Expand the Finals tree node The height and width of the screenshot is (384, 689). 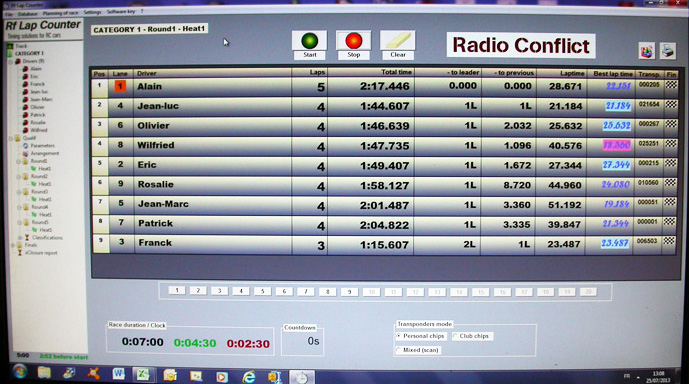(12, 245)
